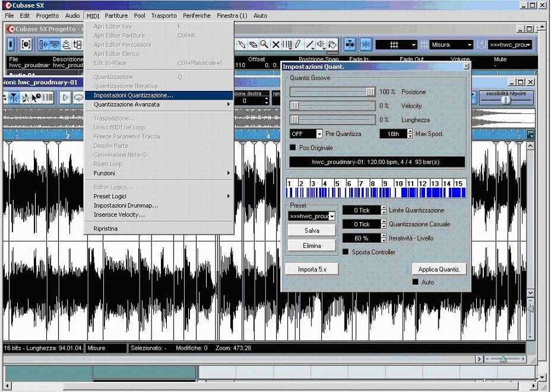The width and height of the screenshot is (551, 392).
Task: Click the Applica Quantiz. button
Action: click(x=439, y=269)
